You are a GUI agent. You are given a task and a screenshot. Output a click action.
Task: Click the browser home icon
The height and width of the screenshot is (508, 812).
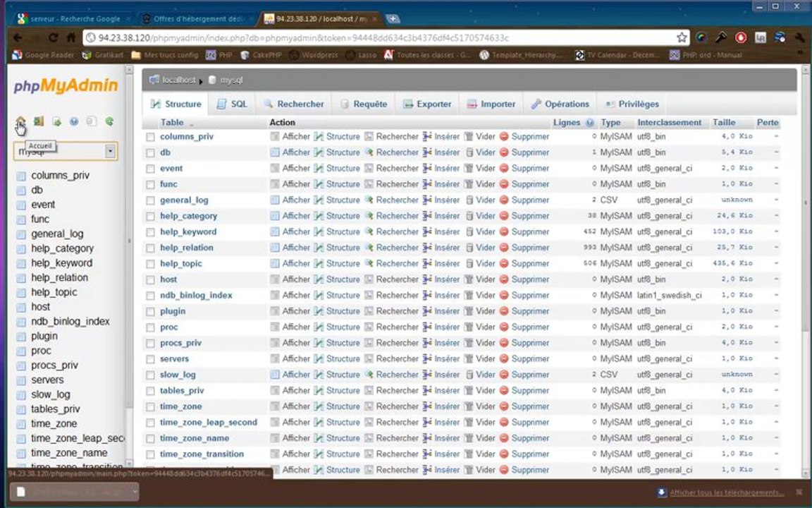coord(71,38)
